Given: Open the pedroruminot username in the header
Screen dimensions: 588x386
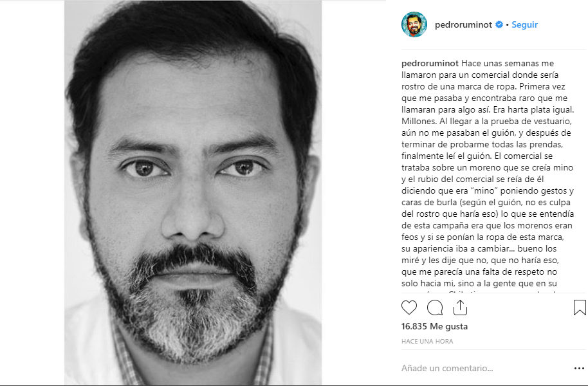Looking at the screenshot, I should pos(463,24).
